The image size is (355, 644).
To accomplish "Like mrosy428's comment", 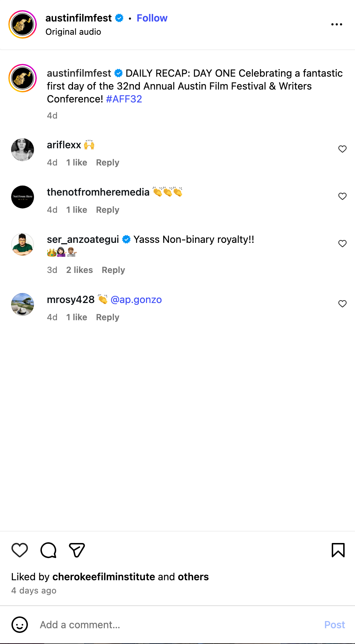I will tap(342, 304).
